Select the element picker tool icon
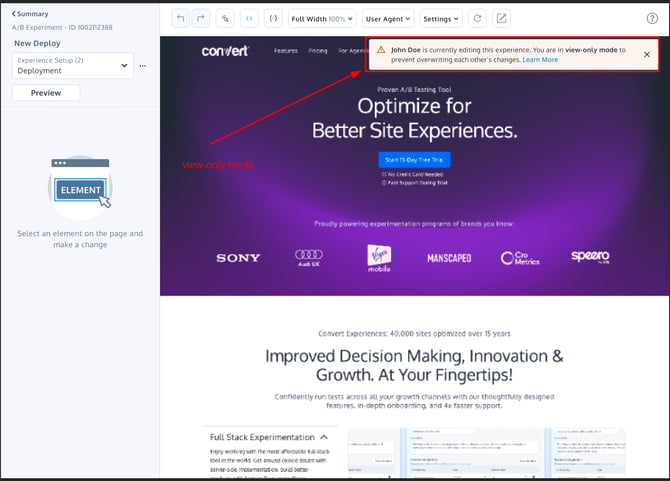670x481 pixels. pos(225,18)
